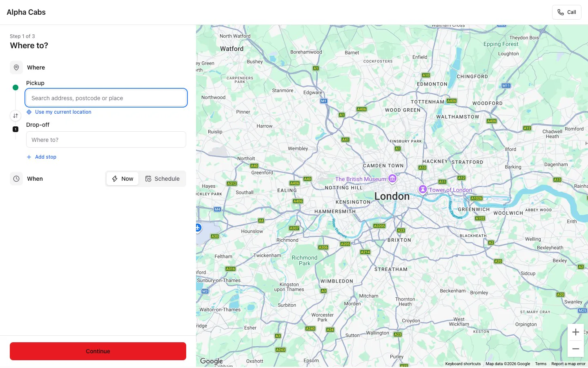This screenshot has width=588, height=368.
Task: Click the Call button in header
Action: [x=566, y=12]
